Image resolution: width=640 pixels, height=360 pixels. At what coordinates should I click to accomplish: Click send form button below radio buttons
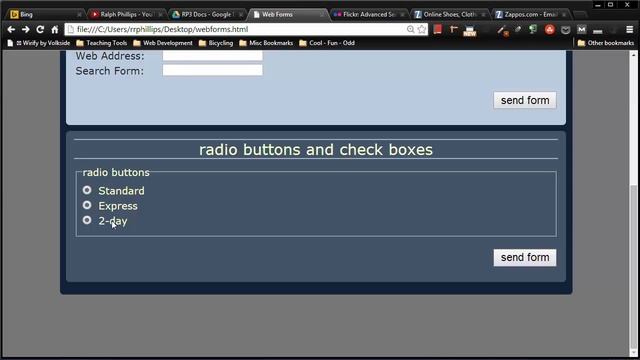(525, 258)
